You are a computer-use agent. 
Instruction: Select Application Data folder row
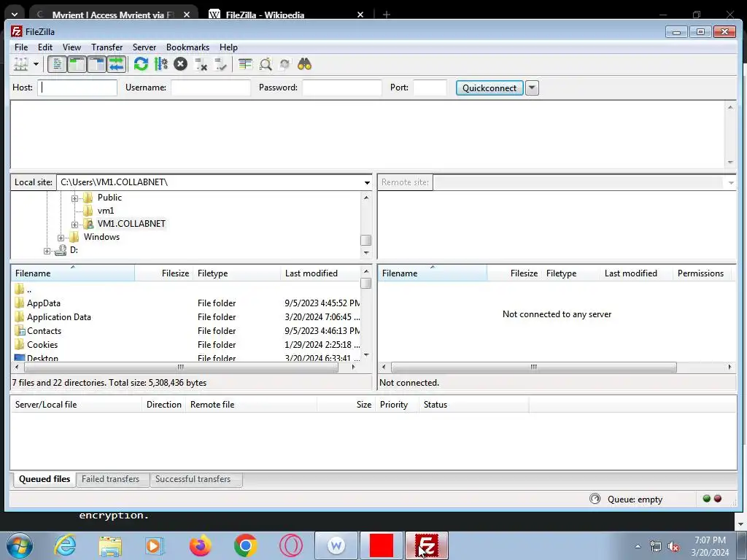[x=187, y=316]
